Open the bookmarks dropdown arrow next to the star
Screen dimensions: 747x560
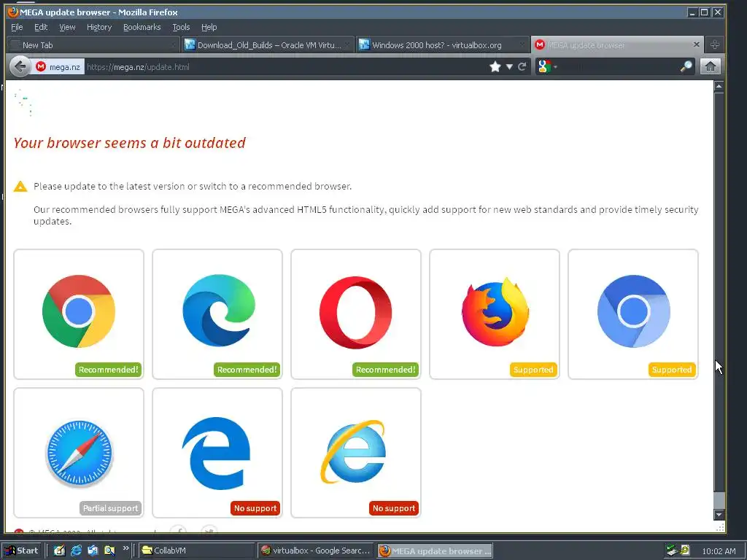[x=509, y=66]
